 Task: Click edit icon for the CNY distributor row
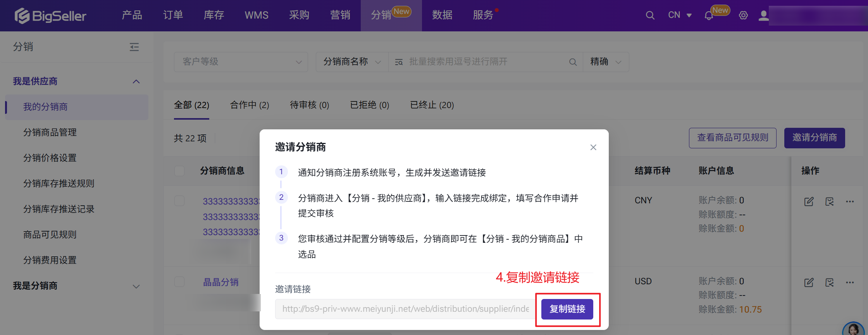pos(809,201)
